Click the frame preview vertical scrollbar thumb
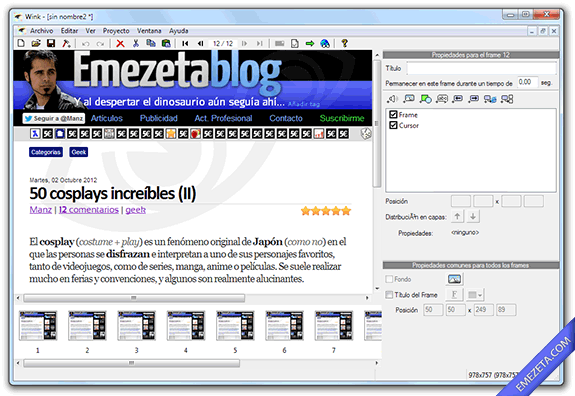 point(377,124)
